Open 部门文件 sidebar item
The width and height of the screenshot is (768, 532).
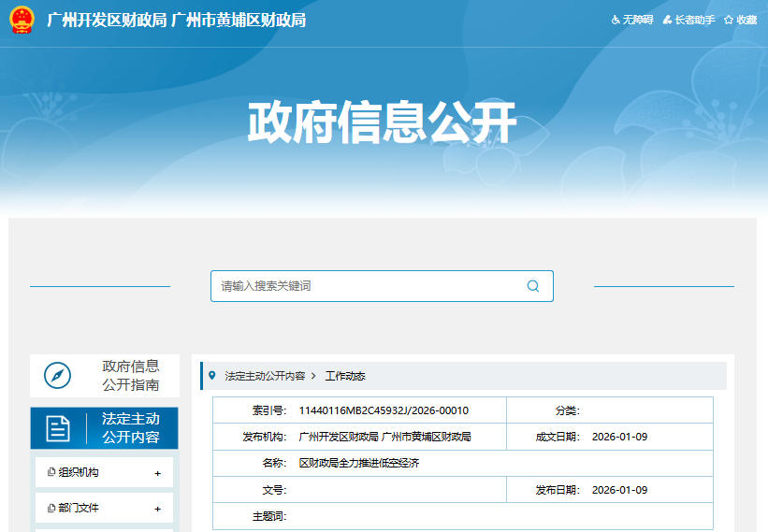point(105,508)
